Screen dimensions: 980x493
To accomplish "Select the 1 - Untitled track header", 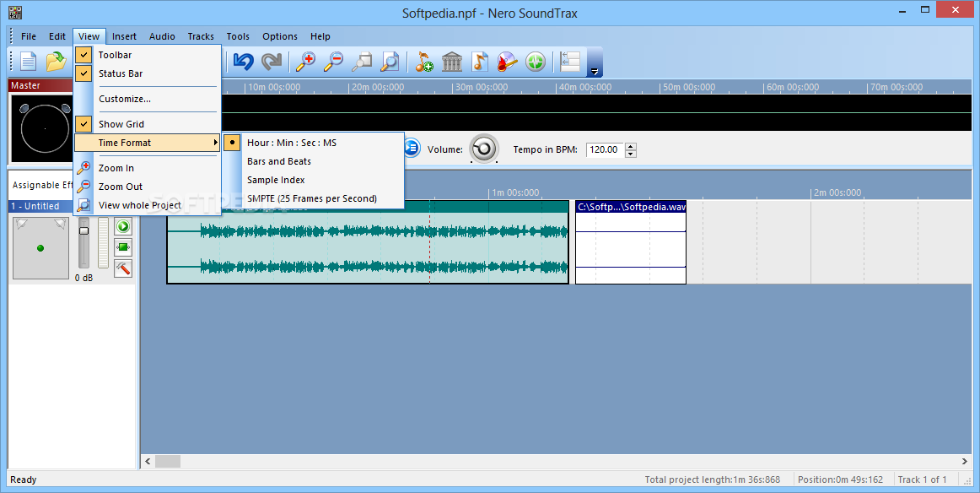I will 41,206.
